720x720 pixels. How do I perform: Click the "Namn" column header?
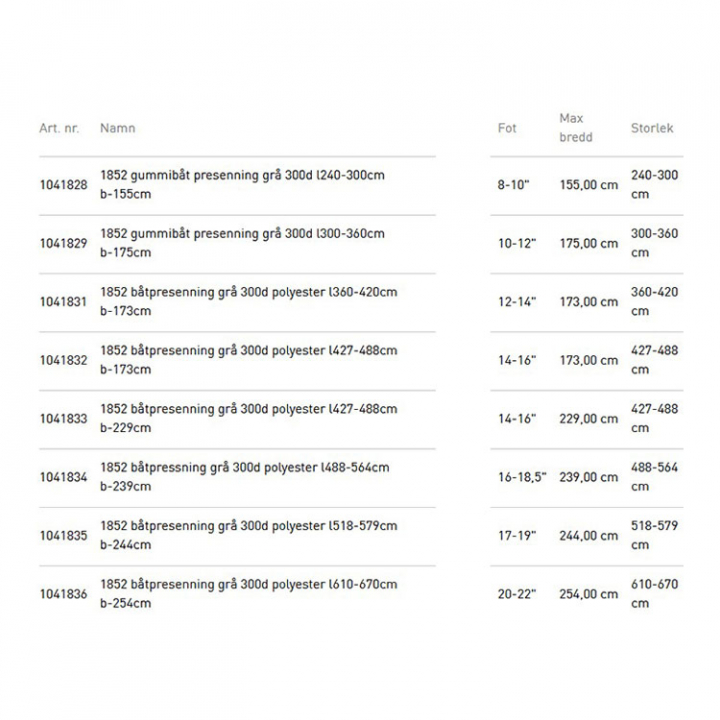(x=117, y=128)
